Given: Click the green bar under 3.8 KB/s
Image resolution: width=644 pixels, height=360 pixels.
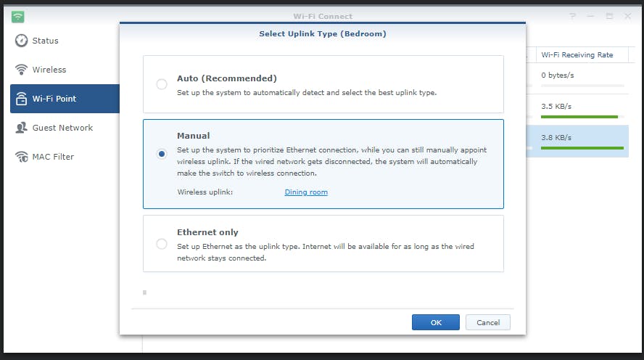Looking at the screenshot, I should click(x=582, y=148).
